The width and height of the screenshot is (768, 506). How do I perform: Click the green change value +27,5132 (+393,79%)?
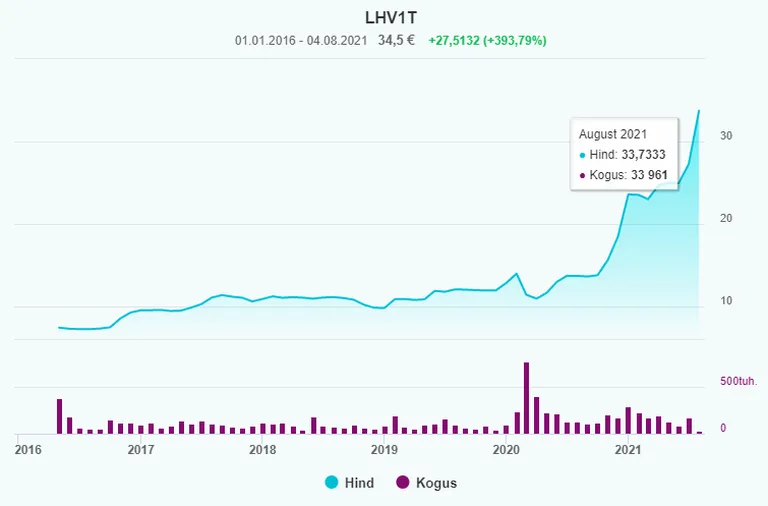click(487, 41)
